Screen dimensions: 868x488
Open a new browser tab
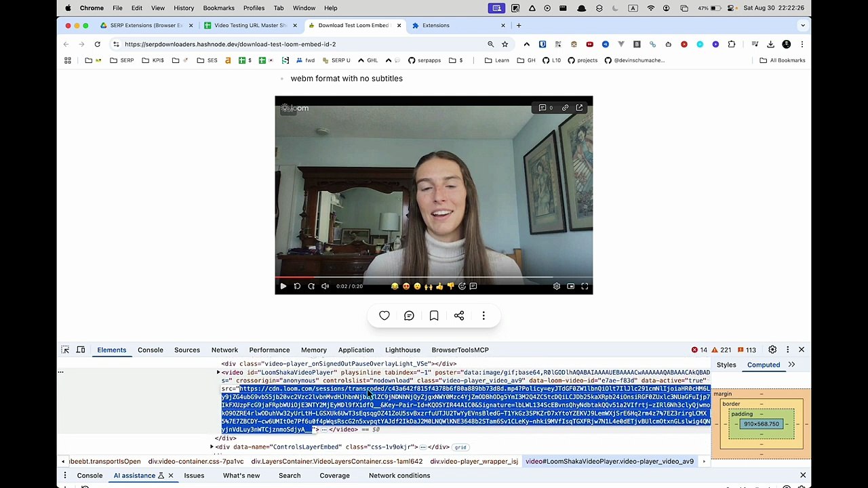point(519,25)
